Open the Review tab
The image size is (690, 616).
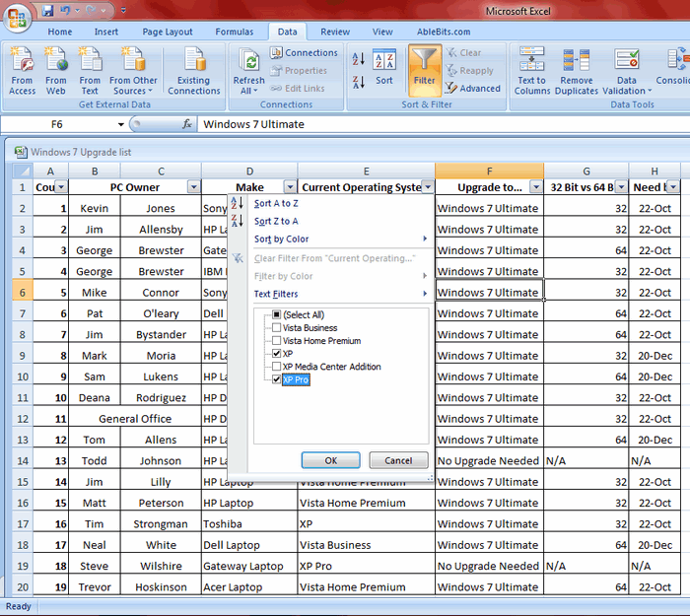335,32
